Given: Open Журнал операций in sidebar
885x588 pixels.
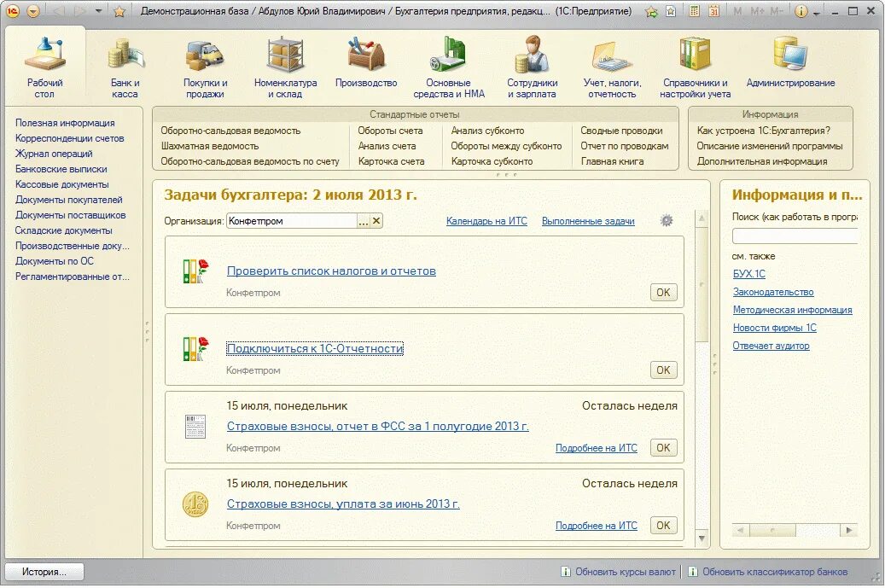Looking at the screenshot, I should point(54,154).
